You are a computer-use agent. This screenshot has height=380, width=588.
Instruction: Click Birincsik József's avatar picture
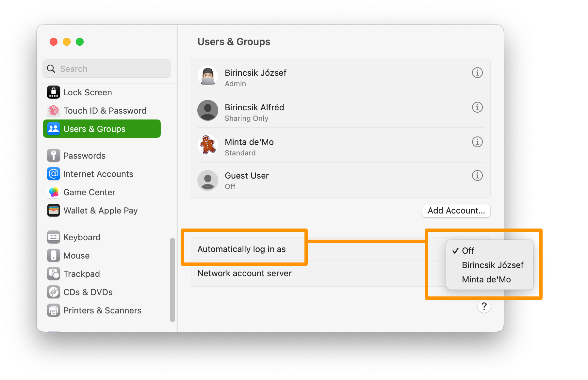coord(208,76)
